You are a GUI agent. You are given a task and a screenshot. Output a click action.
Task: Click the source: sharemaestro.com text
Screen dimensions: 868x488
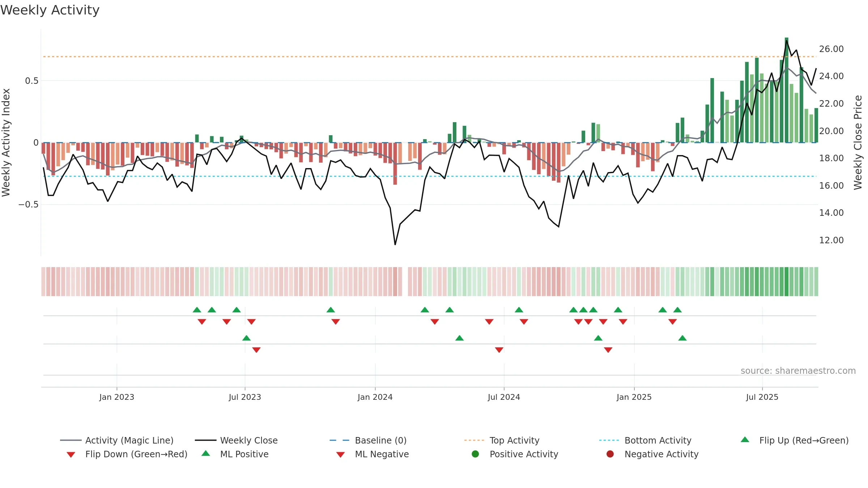[798, 371]
